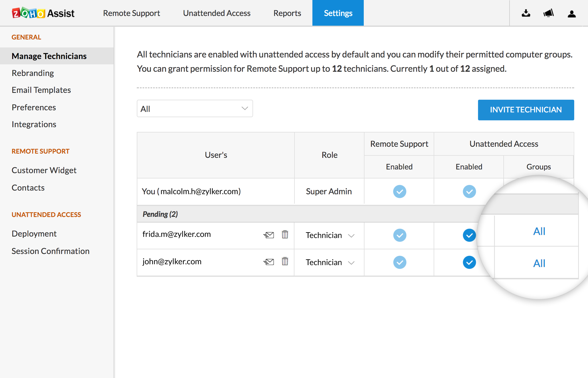The image size is (588, 378).
Task: Click the Invite Technician button
Action: [526, 110]
